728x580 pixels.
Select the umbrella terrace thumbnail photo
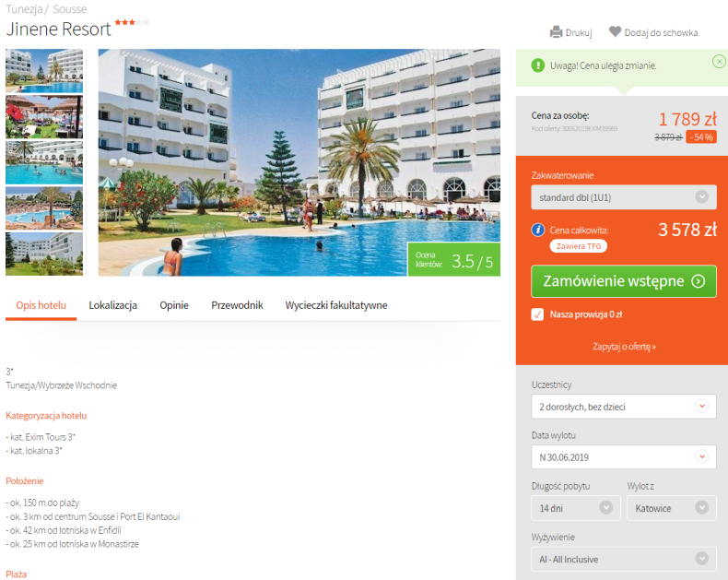tap(44, 117)
